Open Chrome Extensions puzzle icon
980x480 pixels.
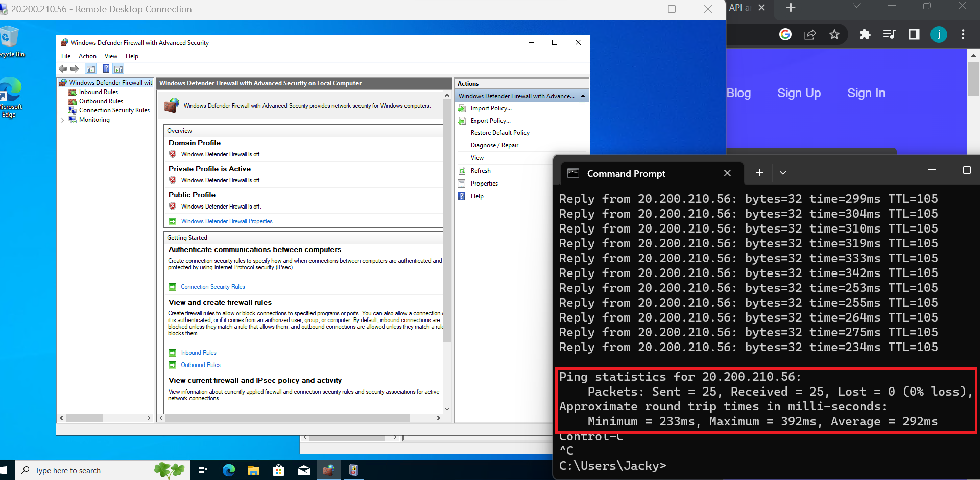click(x=865, y=34)
